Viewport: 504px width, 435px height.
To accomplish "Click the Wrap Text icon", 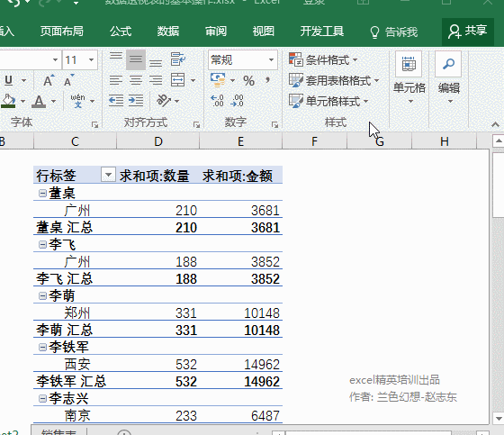I will click(x=177, y=59).
